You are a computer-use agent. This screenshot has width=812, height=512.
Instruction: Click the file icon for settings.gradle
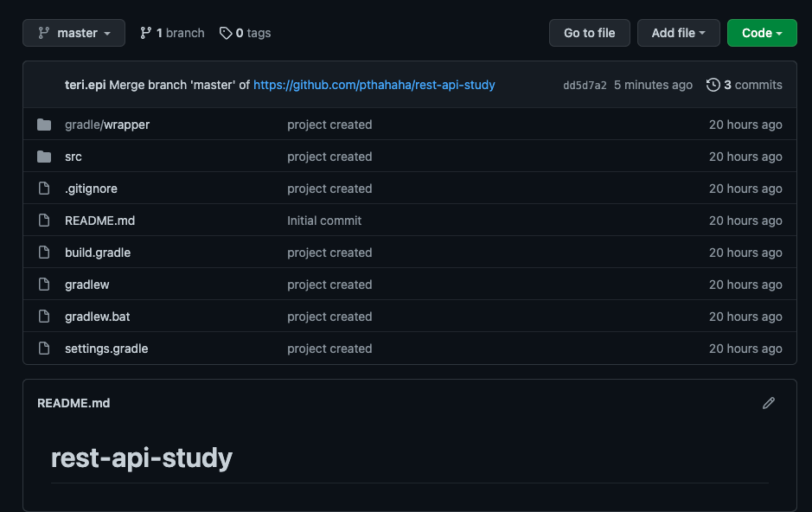pos(44,349)
